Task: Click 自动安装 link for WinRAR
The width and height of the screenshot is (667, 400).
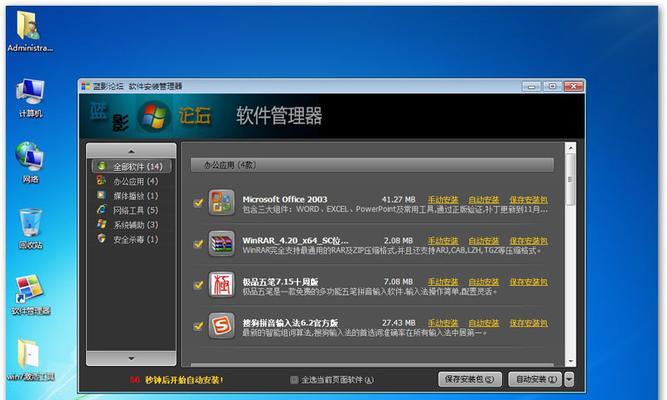Action: (x=484, y=241)
